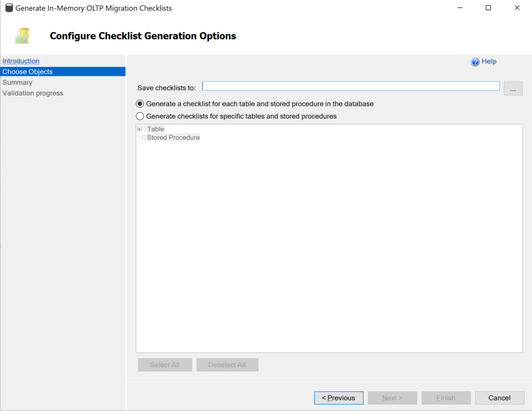Focus the Save checklists to field
Image resolution: width=532 pixels, height=411 pixels.
[x=351, y=86]
